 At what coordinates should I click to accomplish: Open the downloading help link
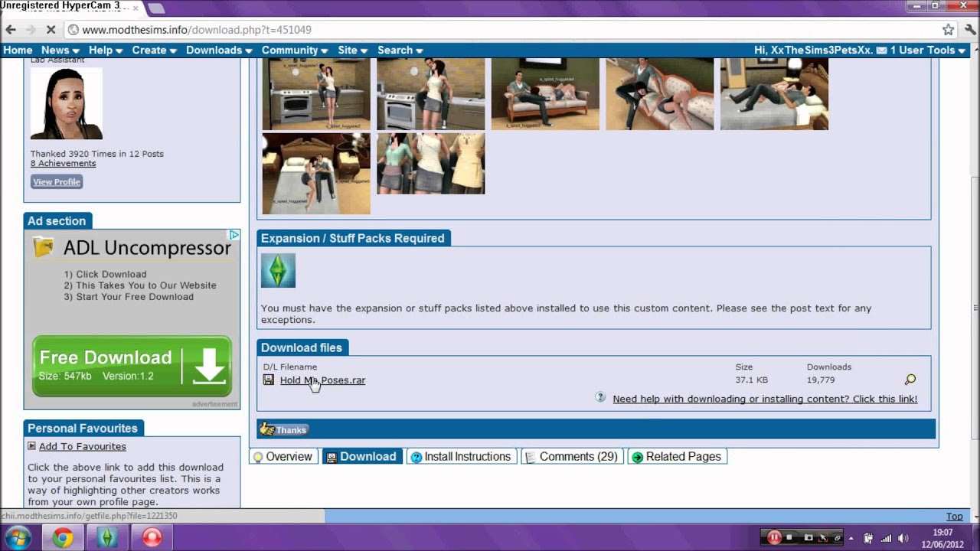tap(765, 399)
